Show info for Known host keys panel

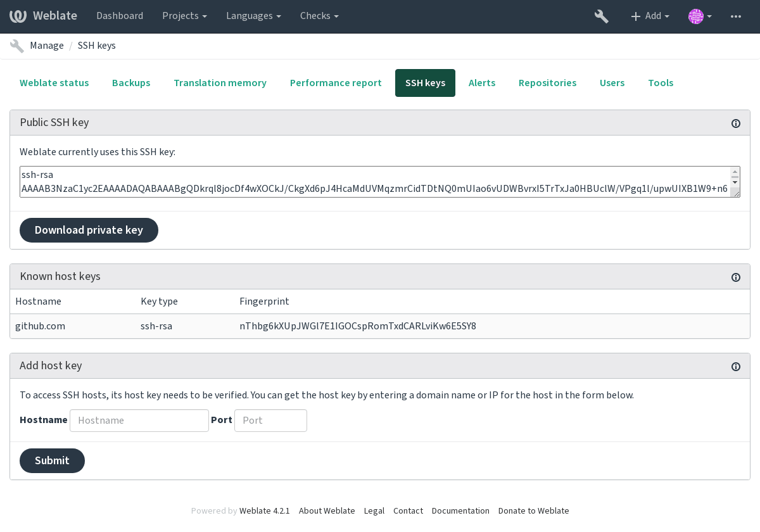736,277
